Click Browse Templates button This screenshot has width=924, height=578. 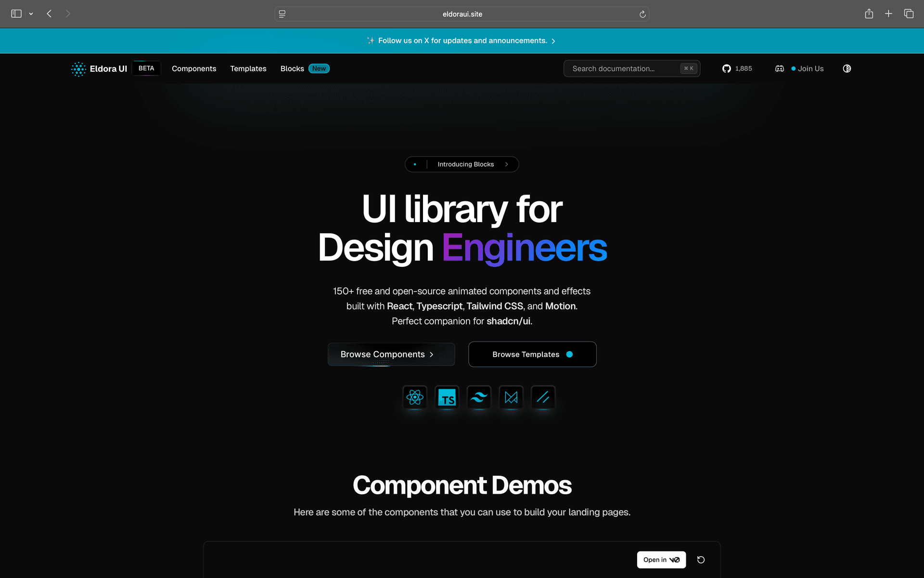[532, 355]
